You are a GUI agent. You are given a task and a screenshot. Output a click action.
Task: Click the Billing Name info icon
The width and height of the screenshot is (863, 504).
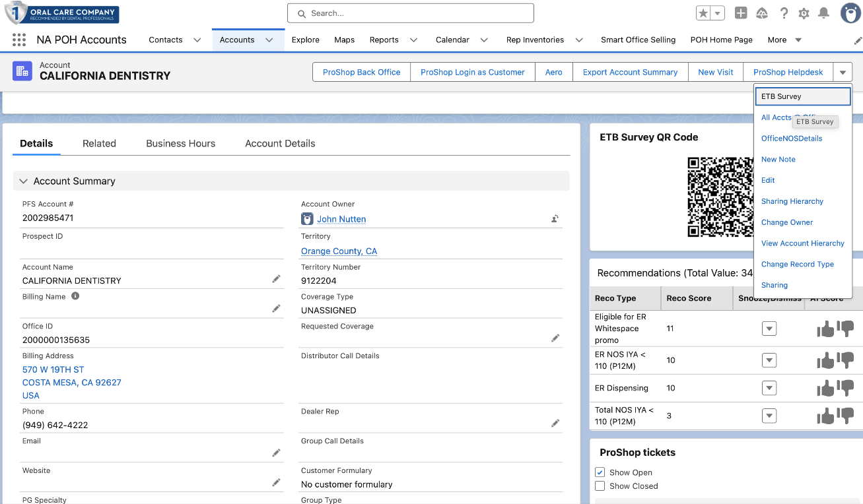tap(75, 296)
